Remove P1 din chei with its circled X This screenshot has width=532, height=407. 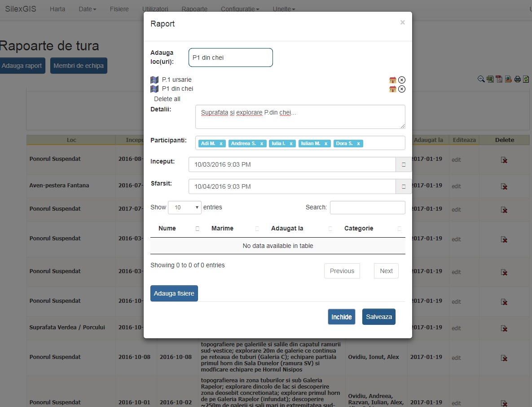pyautogui.click(x=402, y=89)
